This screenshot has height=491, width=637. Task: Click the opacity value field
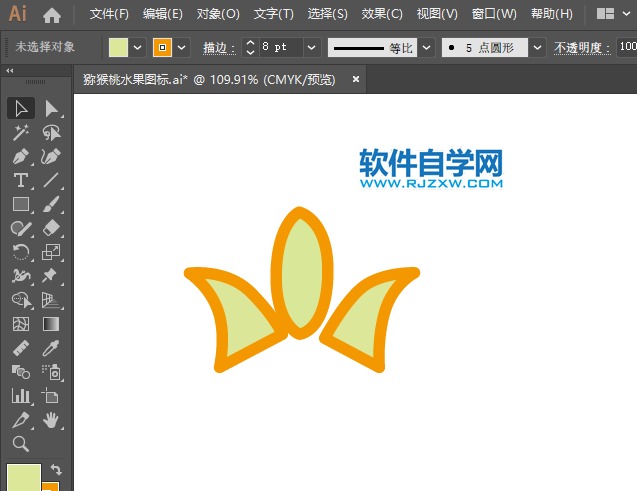pos(627,47)
